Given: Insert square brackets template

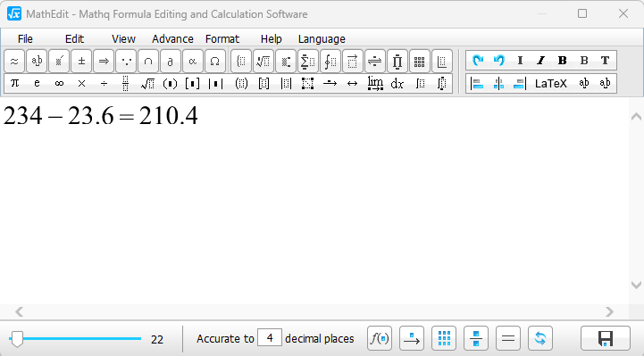Looking at the screenshot, I should point(192,83).
